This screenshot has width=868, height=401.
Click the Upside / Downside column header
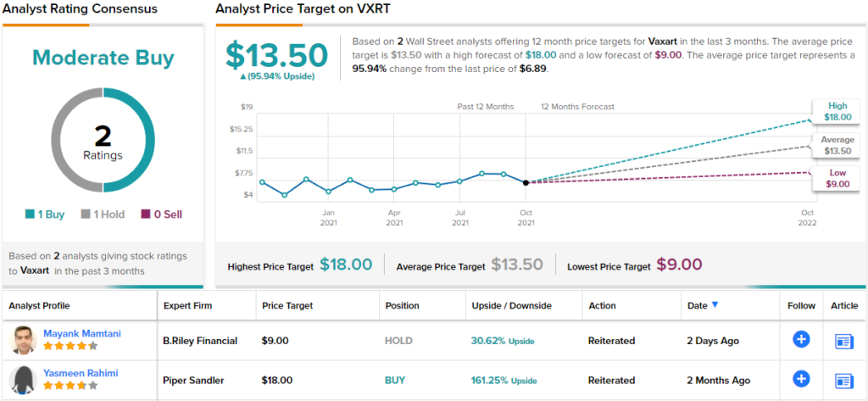511,305
